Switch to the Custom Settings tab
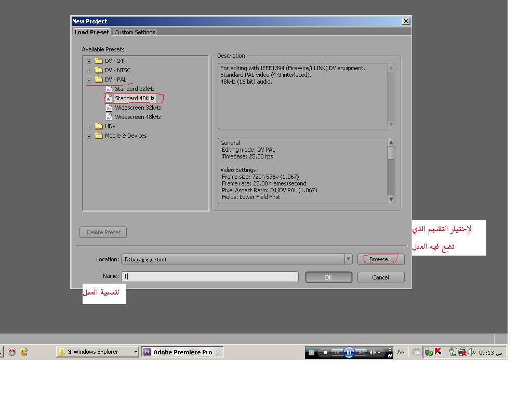The image size is (532, 399). coord(135,32)
